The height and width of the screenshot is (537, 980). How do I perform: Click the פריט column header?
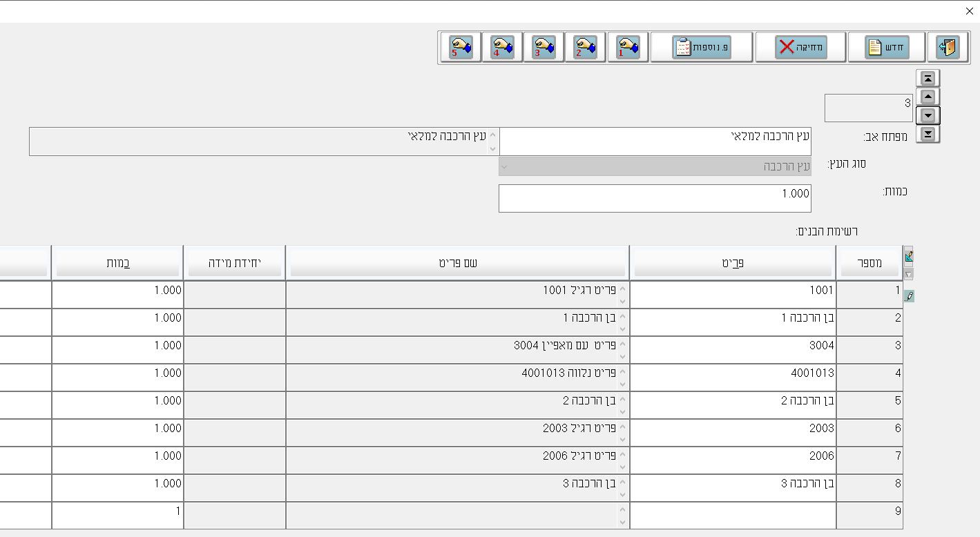coord(732,263)
